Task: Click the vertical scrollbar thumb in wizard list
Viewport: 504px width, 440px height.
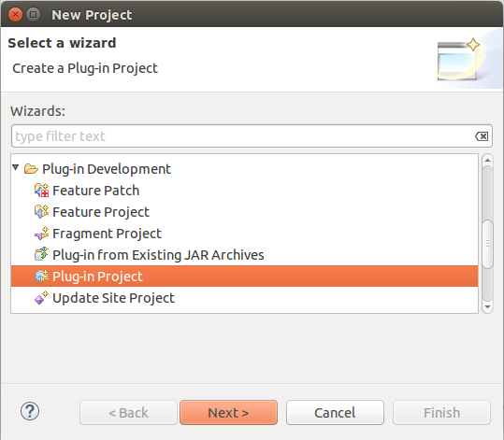Action: (487, 244)
